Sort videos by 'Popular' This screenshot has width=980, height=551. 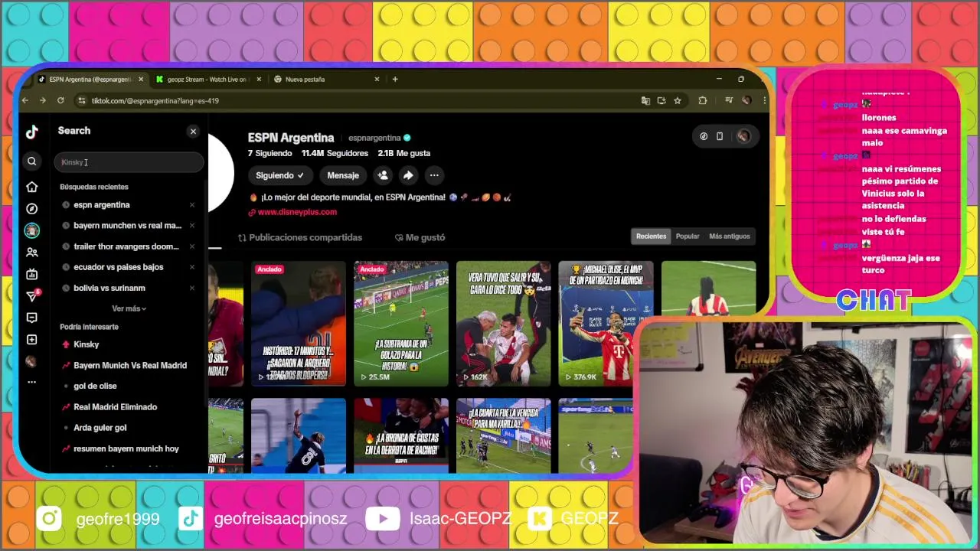tap(688, 236)
